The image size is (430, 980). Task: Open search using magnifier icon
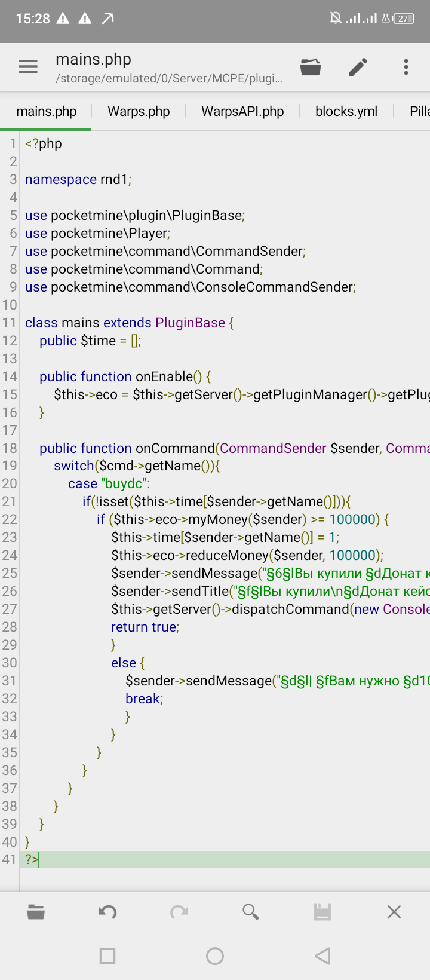point(251,912)
